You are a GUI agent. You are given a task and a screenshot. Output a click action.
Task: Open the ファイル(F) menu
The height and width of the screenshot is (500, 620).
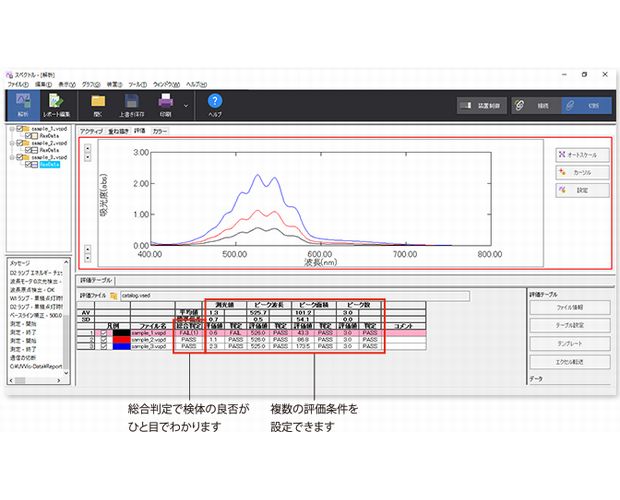pos(18,85)
